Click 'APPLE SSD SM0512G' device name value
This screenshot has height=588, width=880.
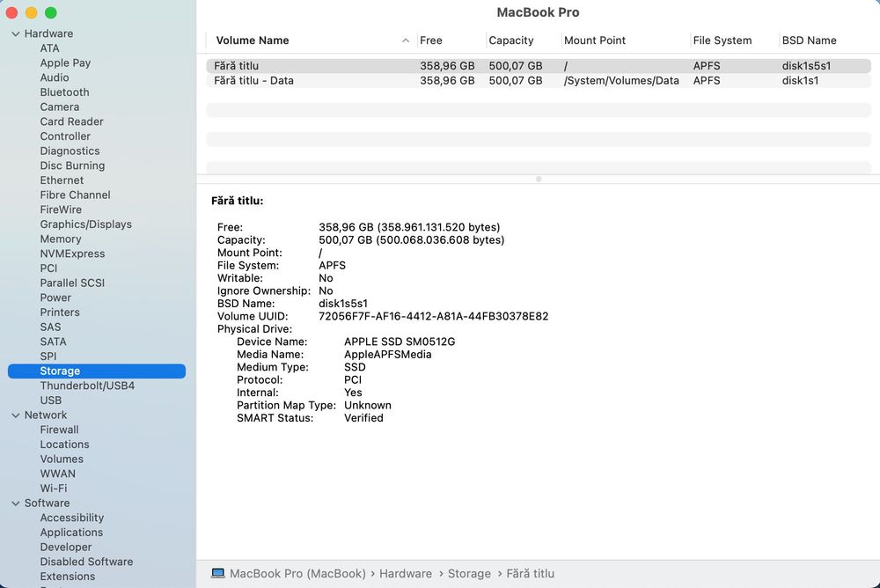click(400, 342)
